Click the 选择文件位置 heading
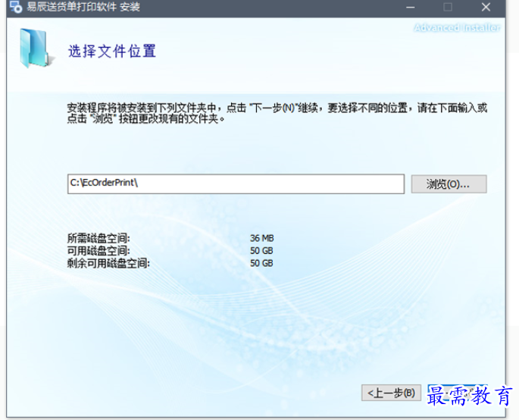The image size is (519, 420). point(112,52)
